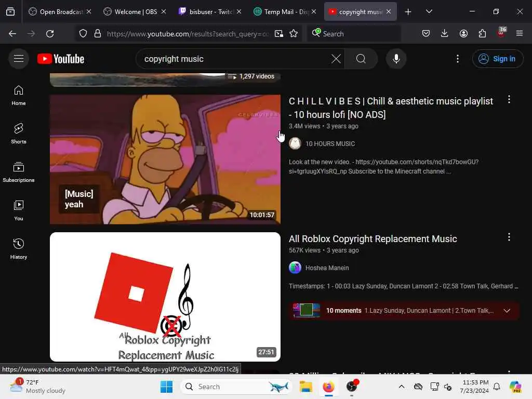Switch to the bisbuser Twitch tab
The height and width of the screenshot is (399, 532).
click(210, 11)
